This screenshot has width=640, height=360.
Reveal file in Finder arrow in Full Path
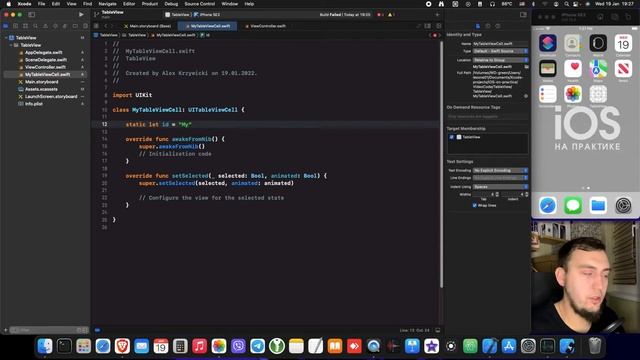[526, 96]
